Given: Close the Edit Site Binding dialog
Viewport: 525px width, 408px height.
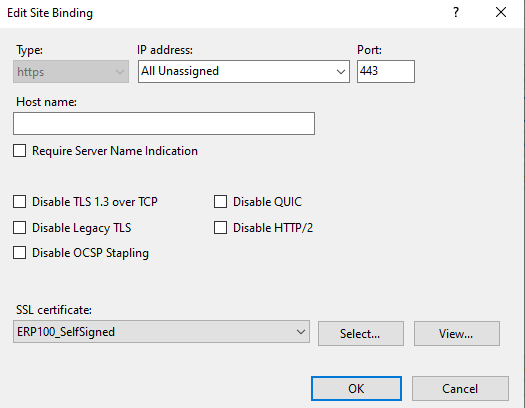Looking at the screenshot, I should [501, 13].
